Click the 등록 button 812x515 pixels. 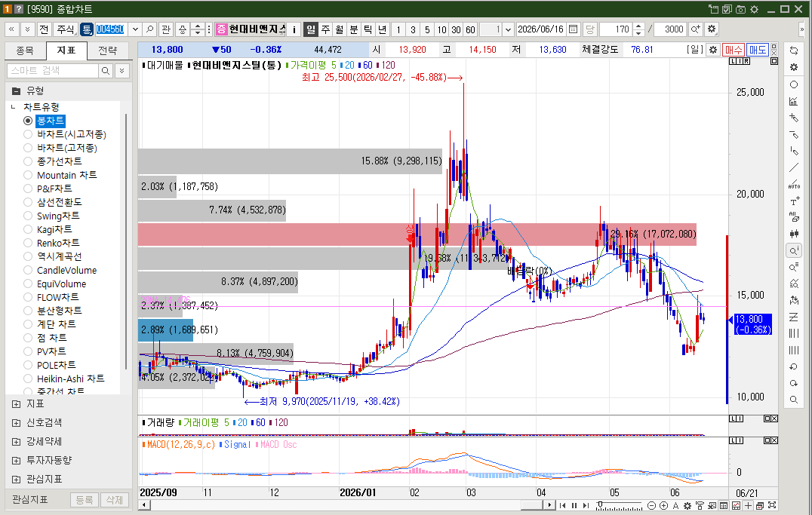(x=85, y=500)
